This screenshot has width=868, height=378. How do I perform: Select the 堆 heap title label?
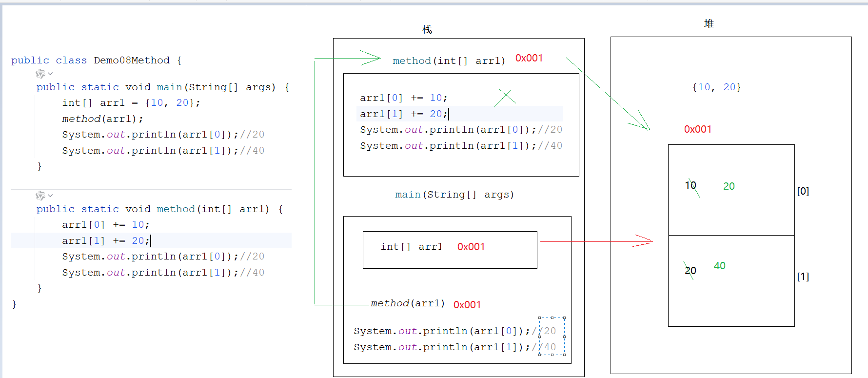(709, 24)
